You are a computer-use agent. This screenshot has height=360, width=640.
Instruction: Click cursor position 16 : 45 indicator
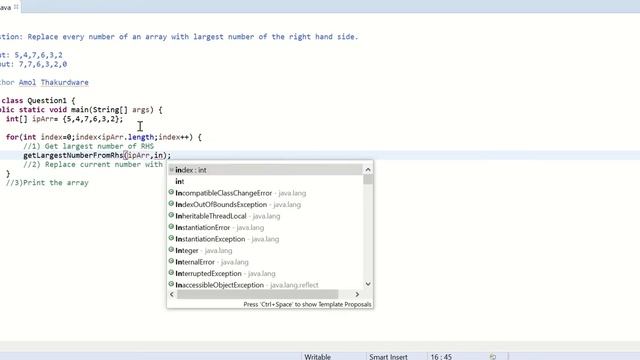[x=441, y=357]
